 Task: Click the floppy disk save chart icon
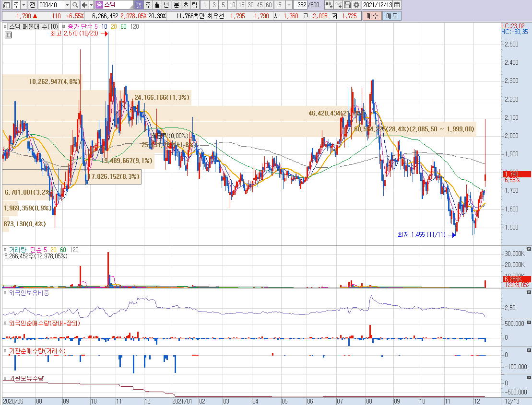[347, 5]
